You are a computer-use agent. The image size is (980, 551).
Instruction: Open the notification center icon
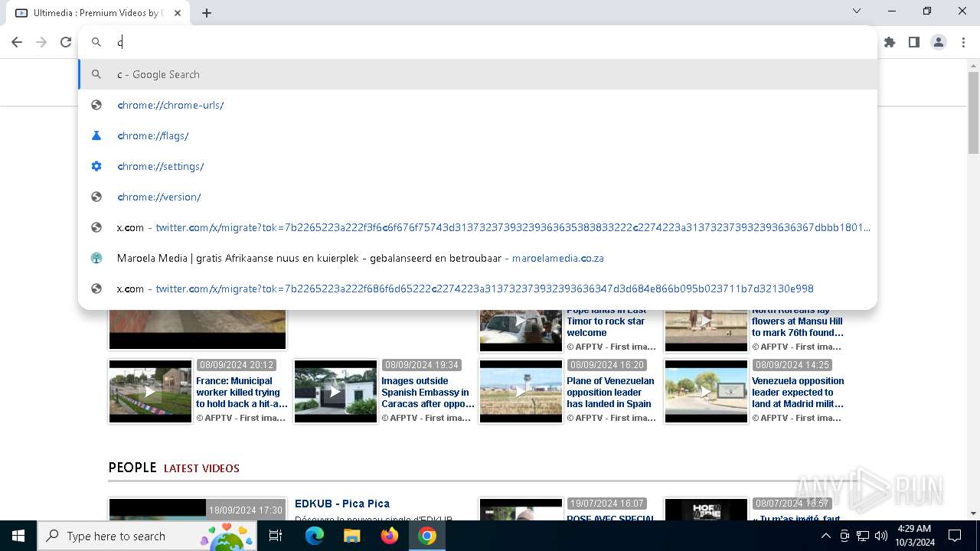tap(955, 536)
